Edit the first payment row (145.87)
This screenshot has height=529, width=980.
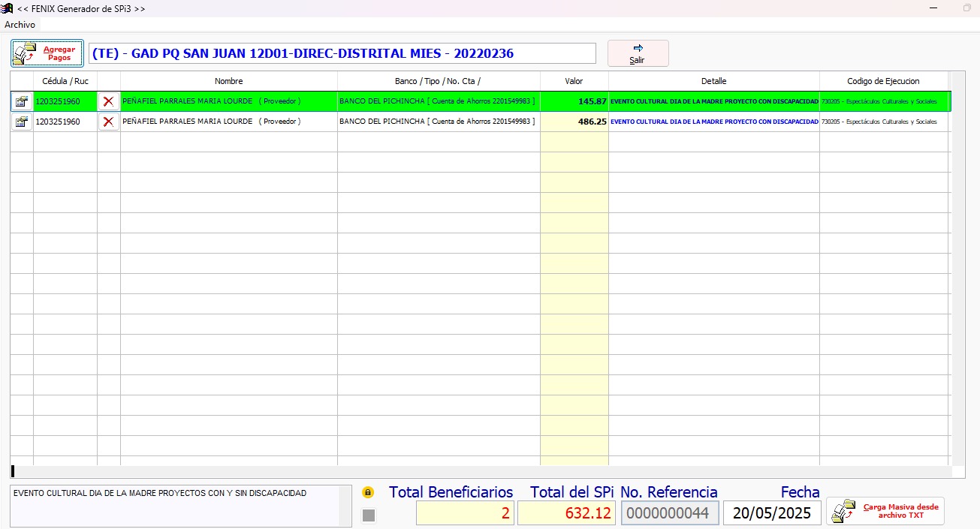[x=22, y=101]
